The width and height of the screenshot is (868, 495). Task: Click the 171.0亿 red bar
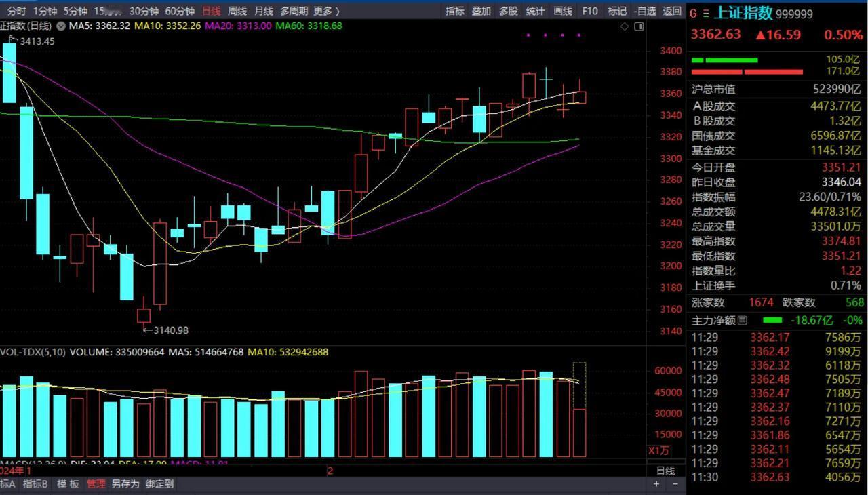[747, 72]
